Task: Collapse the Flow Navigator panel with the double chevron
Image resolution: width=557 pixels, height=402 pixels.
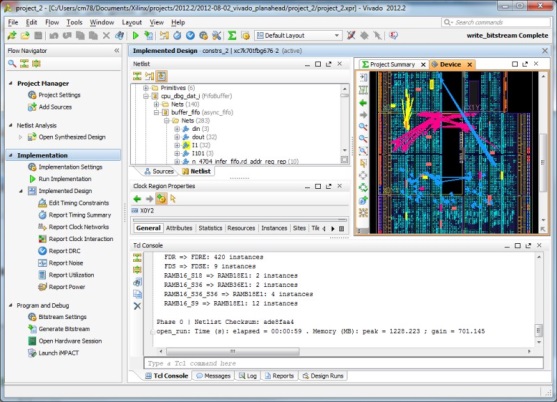Action: [x=117, y=51]
